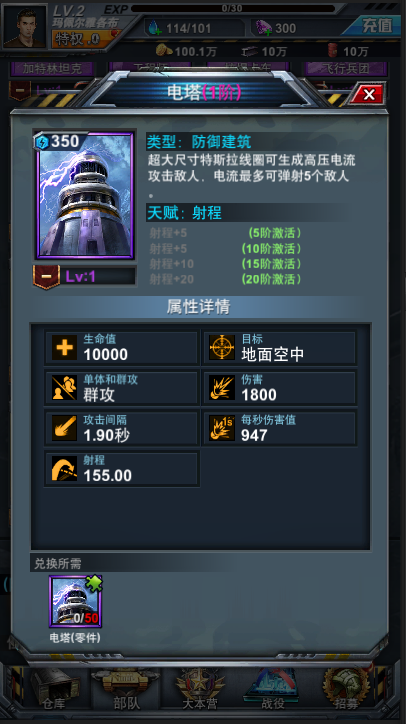Open the 招募 recruit tab
Viewport: 406px width, 724px height.
[345, 689]
